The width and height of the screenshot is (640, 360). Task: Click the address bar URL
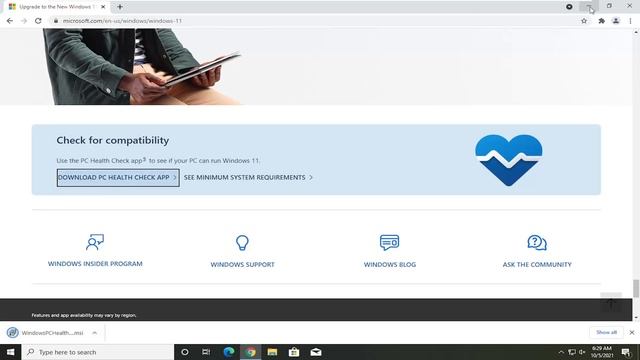[x=122, y=21]
